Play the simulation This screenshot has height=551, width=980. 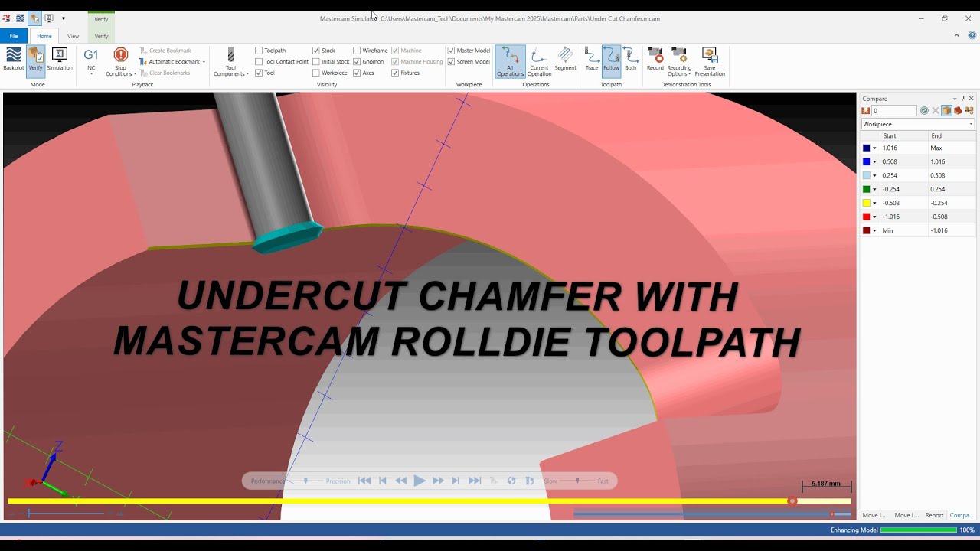(419, 481)
